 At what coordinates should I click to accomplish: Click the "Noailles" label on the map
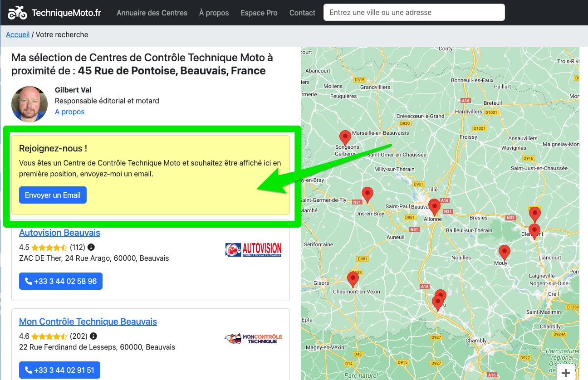(x=461, y=258)
